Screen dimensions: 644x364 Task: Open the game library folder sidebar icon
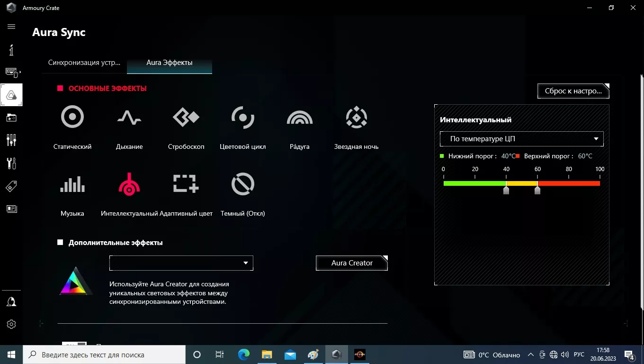(11, 118)
